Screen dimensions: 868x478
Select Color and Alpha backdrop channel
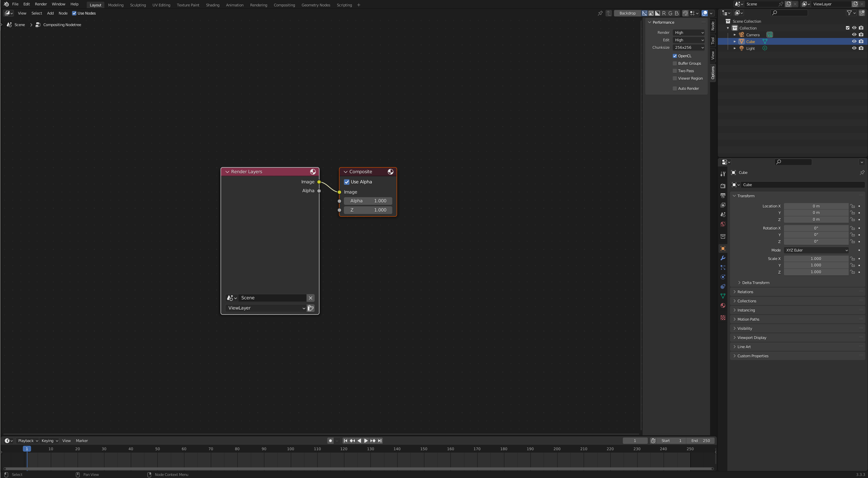tap(645, 13)
